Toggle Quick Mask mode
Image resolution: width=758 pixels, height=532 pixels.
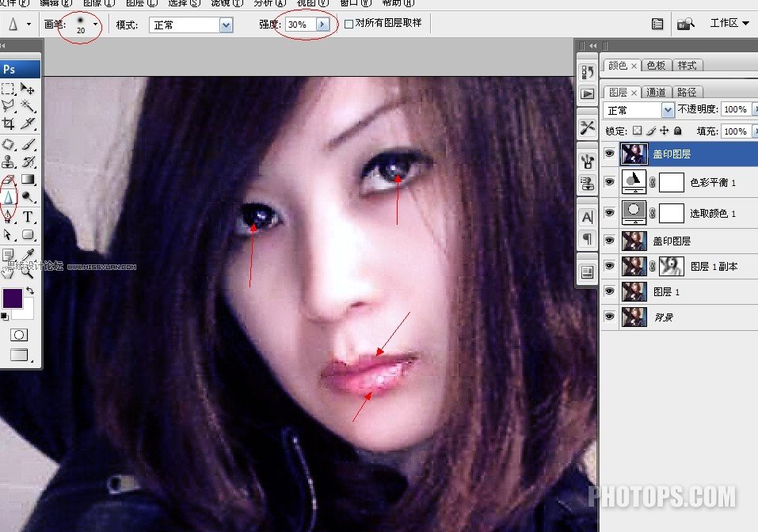[19, 335]
